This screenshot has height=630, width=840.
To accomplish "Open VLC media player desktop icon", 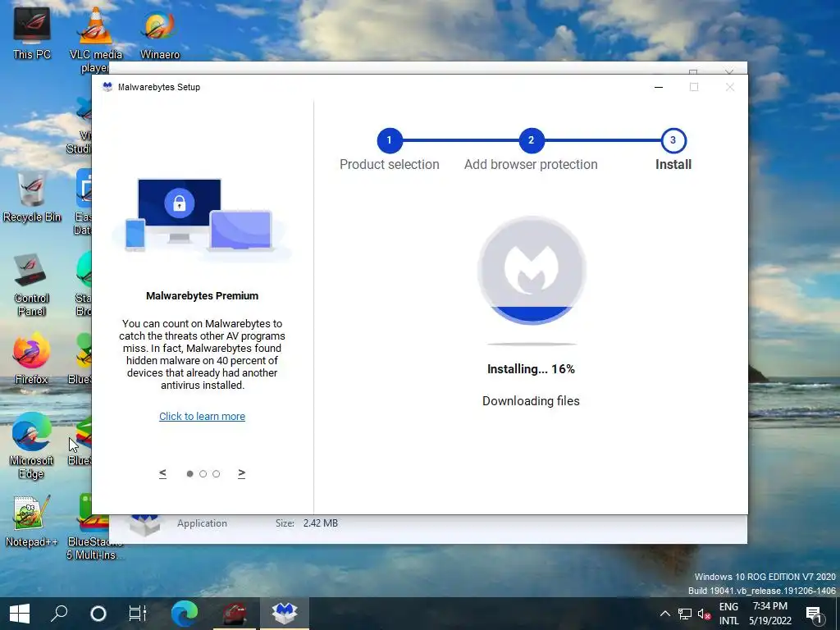I will pyautogui.click(x=96, y=39).
